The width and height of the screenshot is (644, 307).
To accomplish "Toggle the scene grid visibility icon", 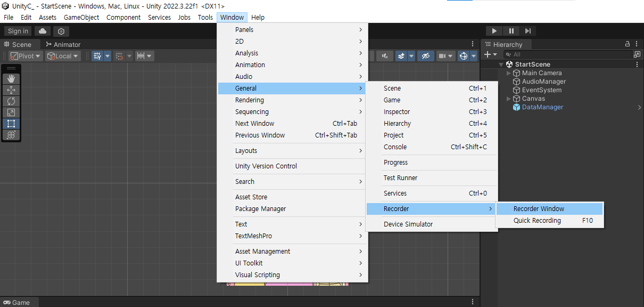I will coord(97,56).
